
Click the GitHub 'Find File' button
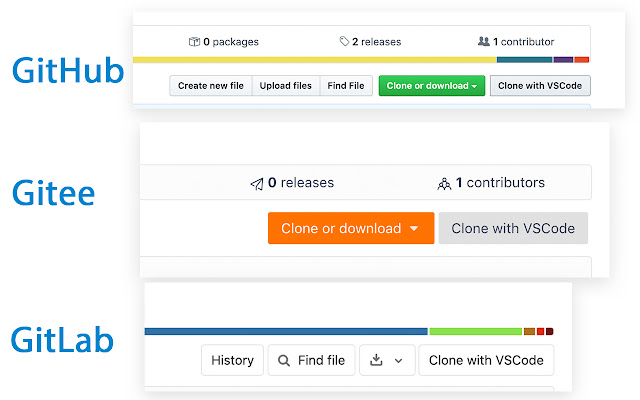[346, 86]
